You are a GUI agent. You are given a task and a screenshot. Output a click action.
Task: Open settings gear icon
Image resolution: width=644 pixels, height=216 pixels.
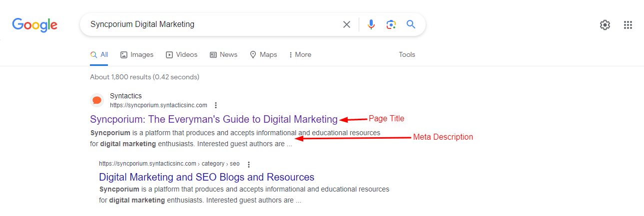(605, 25)
